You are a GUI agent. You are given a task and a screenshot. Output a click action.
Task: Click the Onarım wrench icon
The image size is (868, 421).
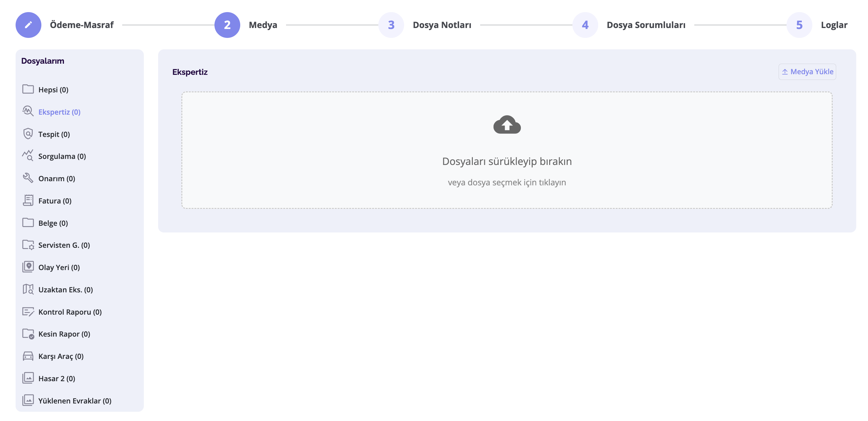click(28, 178)
